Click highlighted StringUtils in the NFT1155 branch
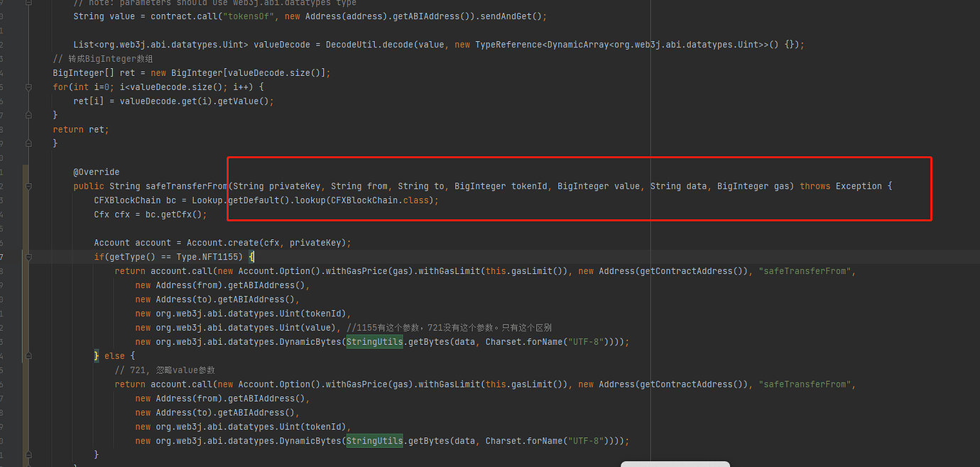 (374, 342)
